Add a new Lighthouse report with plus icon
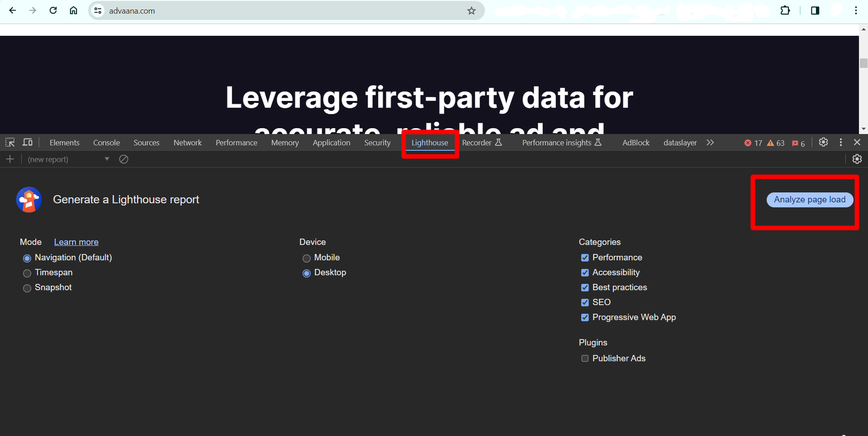This screenshot has width=868, height=436. pyautogui.click(x=10, y=159)
